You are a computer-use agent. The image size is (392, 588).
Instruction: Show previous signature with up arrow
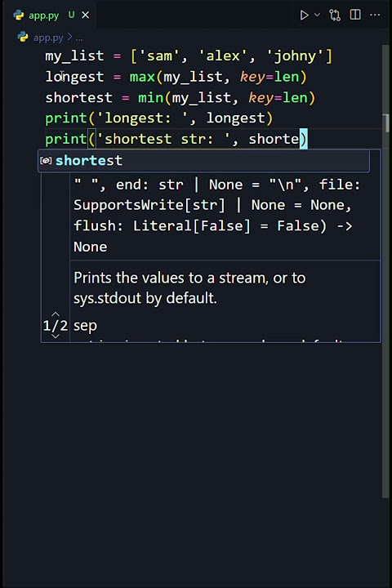click(x=56, y=314)
